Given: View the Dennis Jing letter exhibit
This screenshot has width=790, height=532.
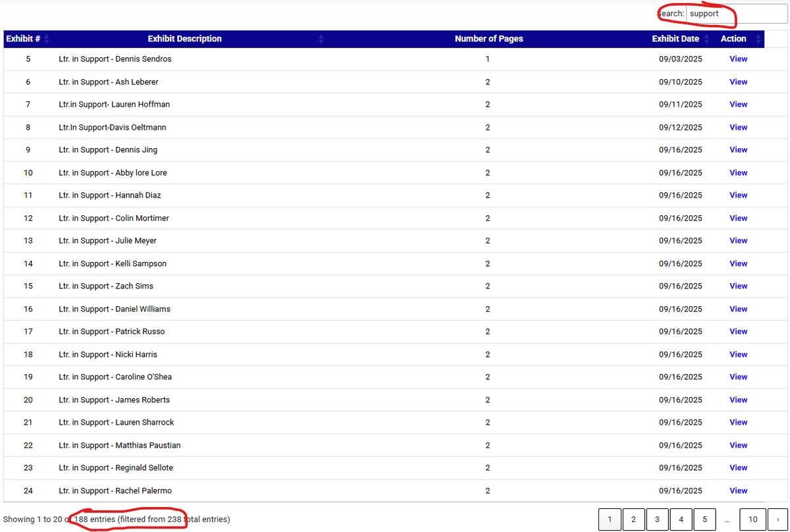Looking at the screenshot, I should (x=738, y=150).
